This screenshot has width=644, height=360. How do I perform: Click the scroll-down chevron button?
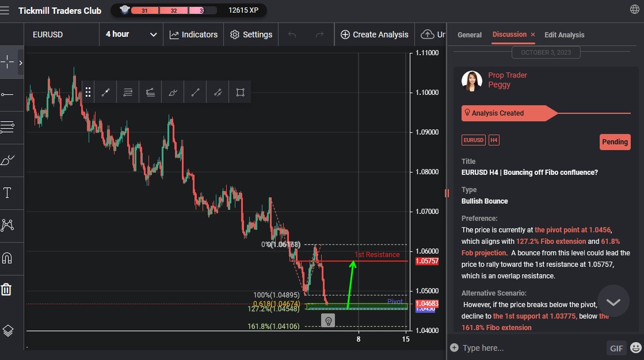[613, 301]
